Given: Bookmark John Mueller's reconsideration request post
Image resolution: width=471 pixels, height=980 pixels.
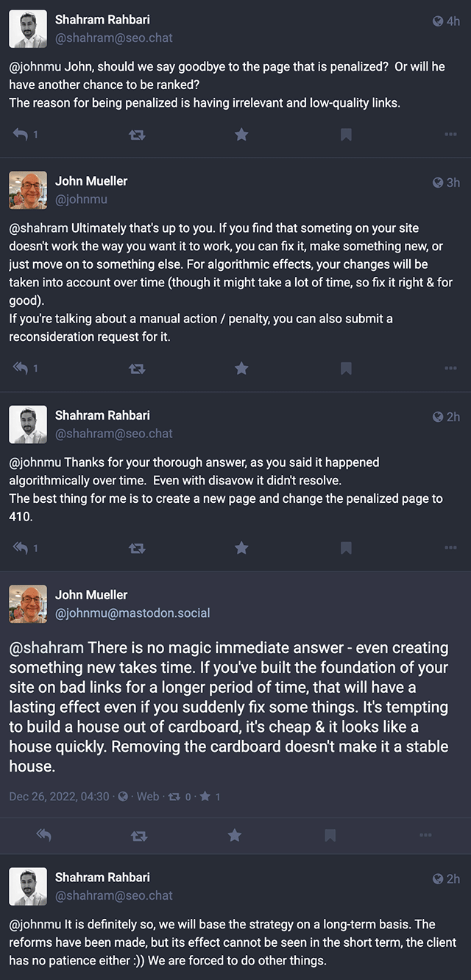Looking at the screenshot, I should (346, 368).
